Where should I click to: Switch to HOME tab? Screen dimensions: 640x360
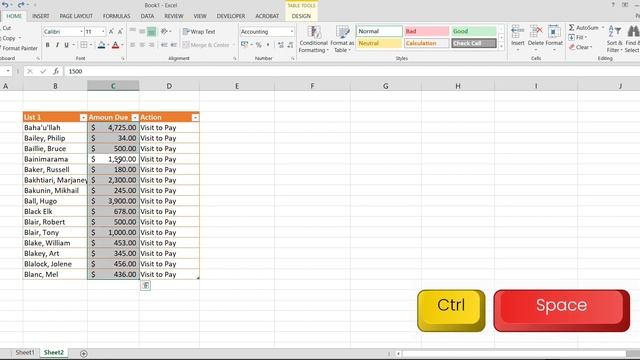coord(14,16)
